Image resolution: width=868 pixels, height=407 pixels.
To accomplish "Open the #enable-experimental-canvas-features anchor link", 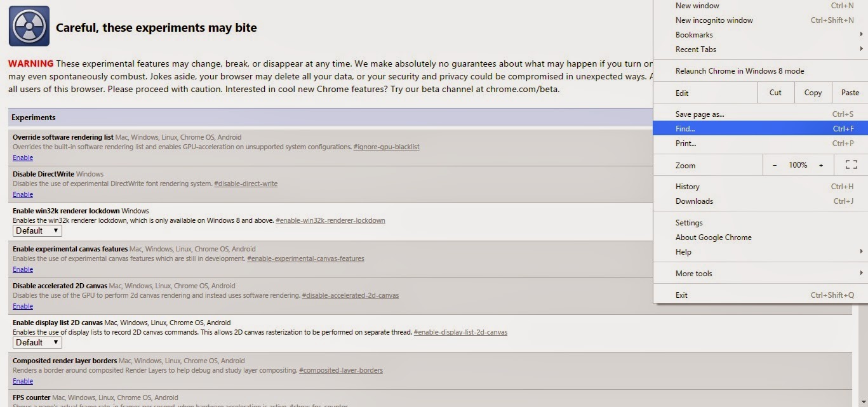I will click(x=305, y=258).
